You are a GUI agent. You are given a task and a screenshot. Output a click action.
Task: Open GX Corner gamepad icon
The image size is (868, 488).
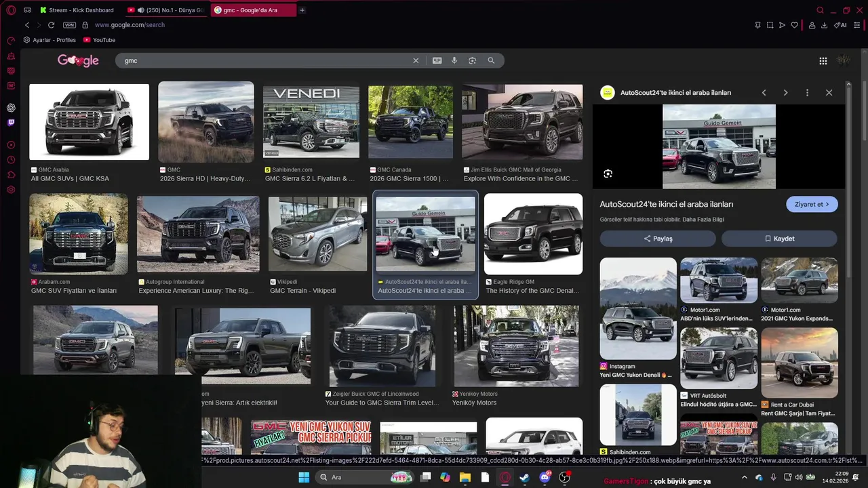pos(27,10)
